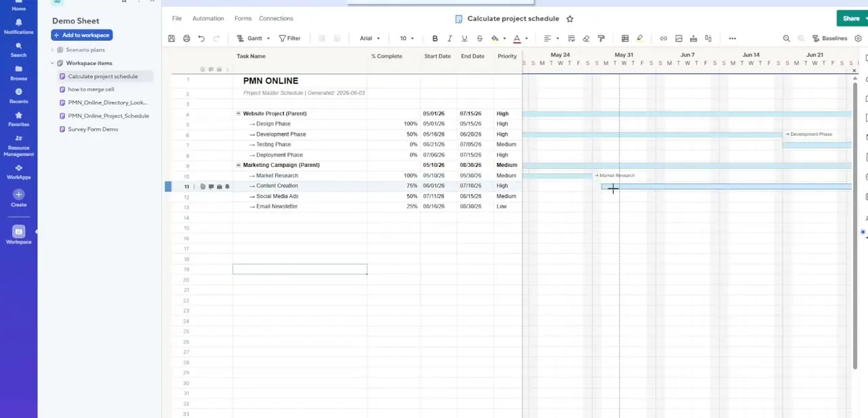Screen dimensions: 868x418
Task: Open WorkApps in the left rail
Action: pos(18,172)
